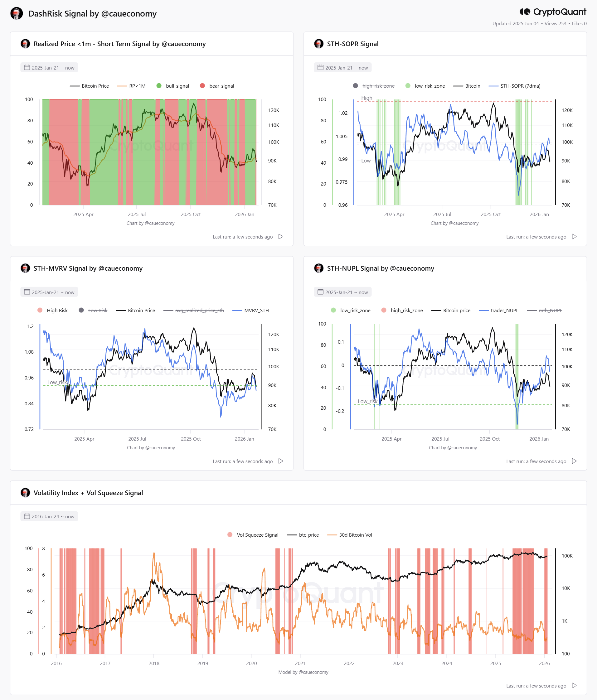
Task: Open the dashboard author avatar
Action: coord(17,13)
